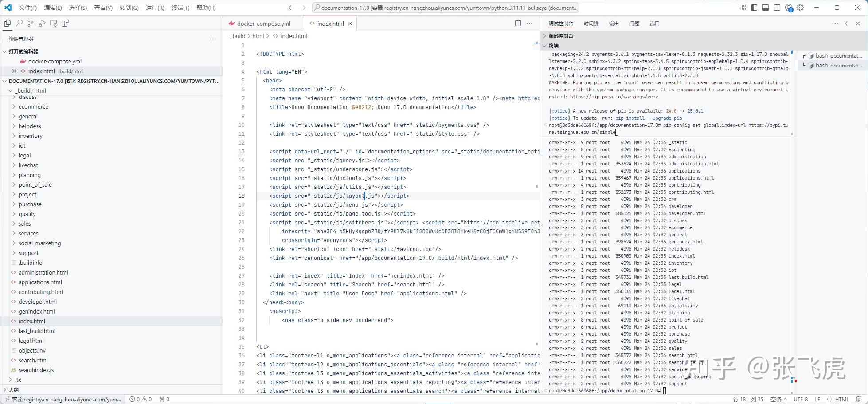Open the Extensions view icon
868x404 pixels.
tap(65, 24)
